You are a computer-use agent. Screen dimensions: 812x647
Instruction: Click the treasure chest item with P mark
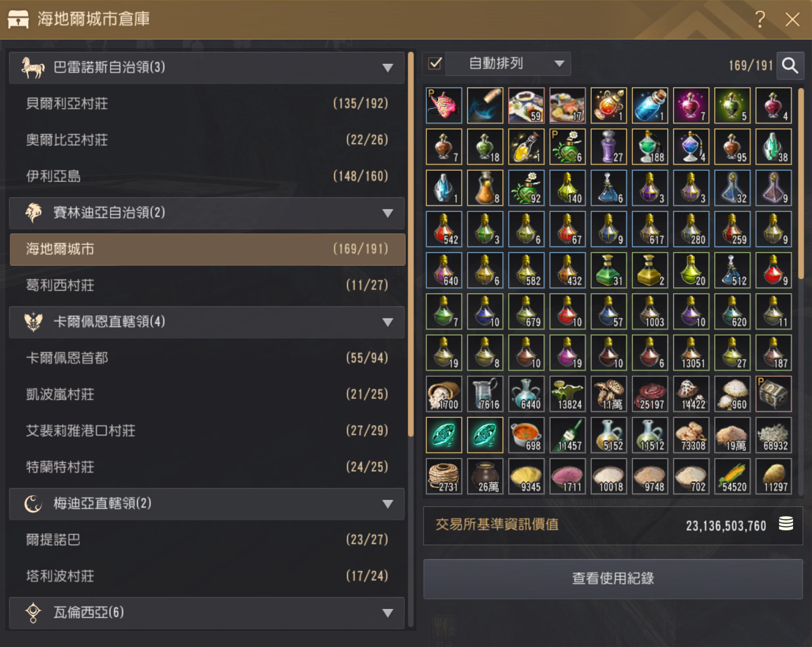pyautogui.click(x=773, y=394)
